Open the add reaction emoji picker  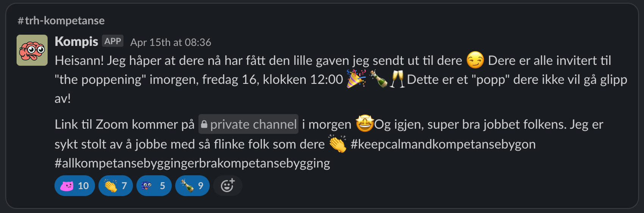point(228,186)
